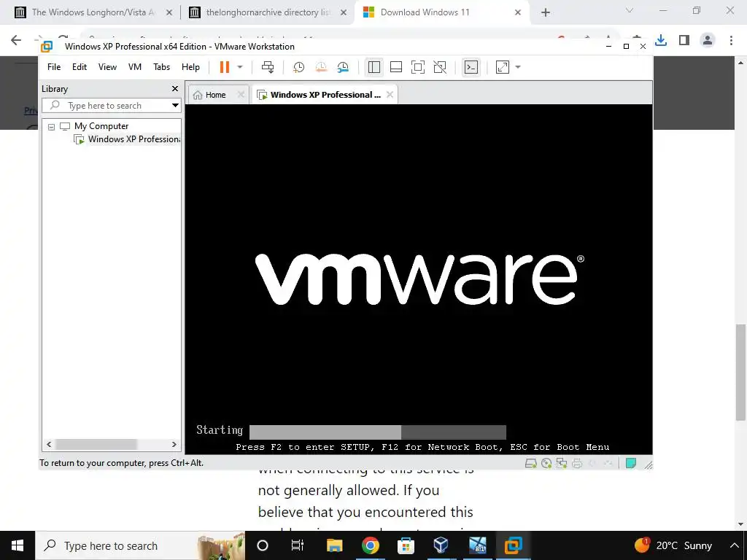Open a new browser tab
The width and height of the screenshot is (747, 560).
click(546, 13)
